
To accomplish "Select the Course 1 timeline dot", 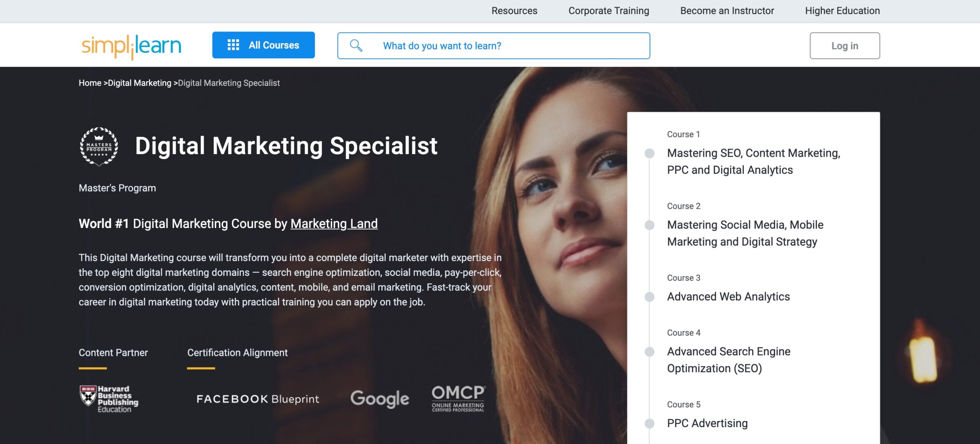I will click(649, 153).
